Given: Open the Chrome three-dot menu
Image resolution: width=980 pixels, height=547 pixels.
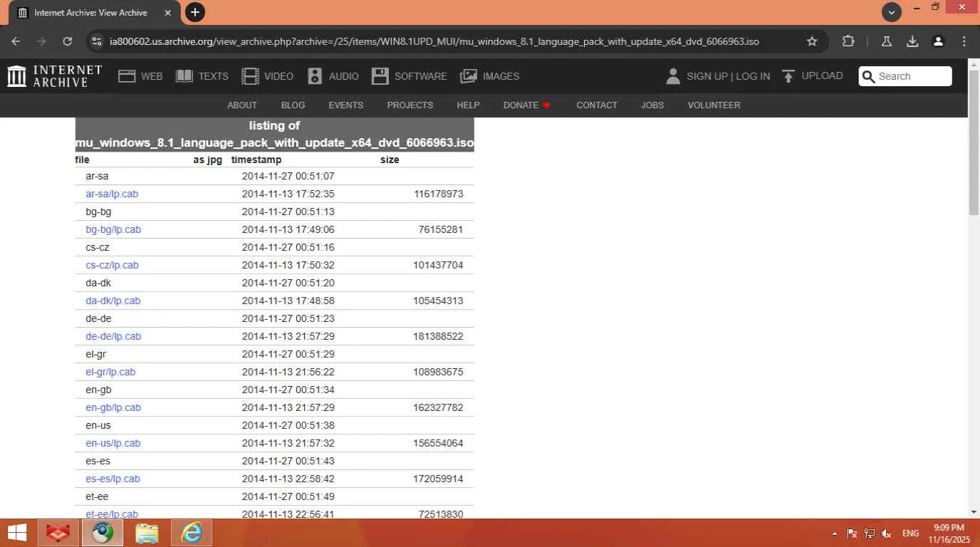Looking at the screenshot, I should (964, 41).
